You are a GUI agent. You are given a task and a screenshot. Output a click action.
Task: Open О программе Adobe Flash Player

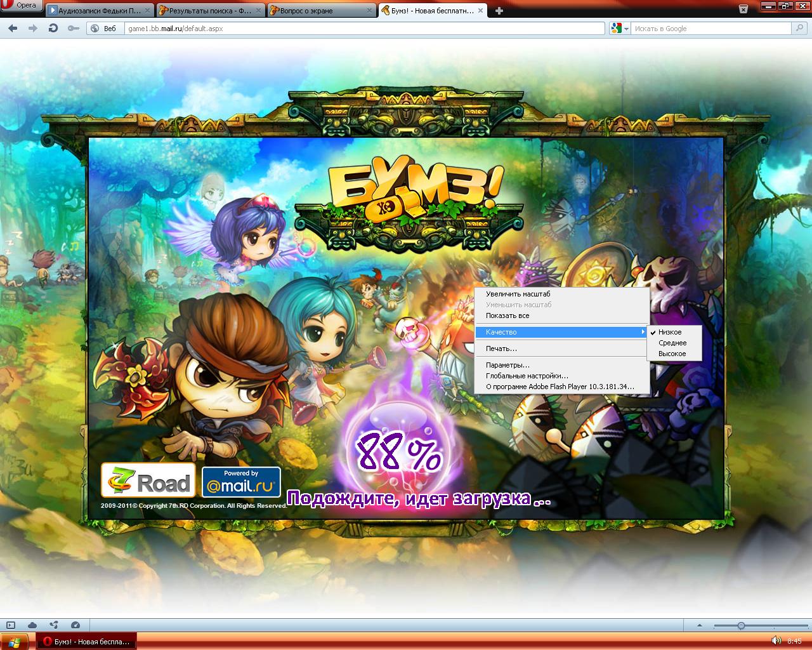click(x=562, y=387)
